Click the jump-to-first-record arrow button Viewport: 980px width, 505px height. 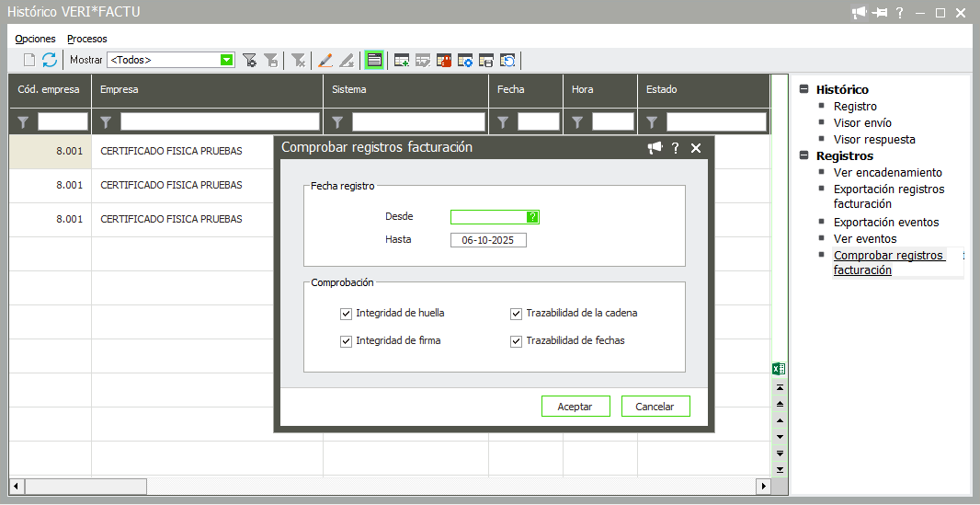point(780,387)
